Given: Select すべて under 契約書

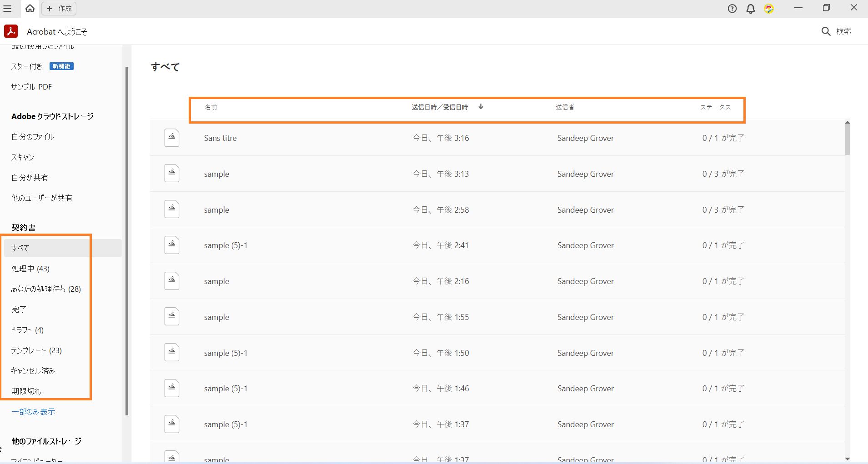Looking at the screenshot, I should pos(63,248).
